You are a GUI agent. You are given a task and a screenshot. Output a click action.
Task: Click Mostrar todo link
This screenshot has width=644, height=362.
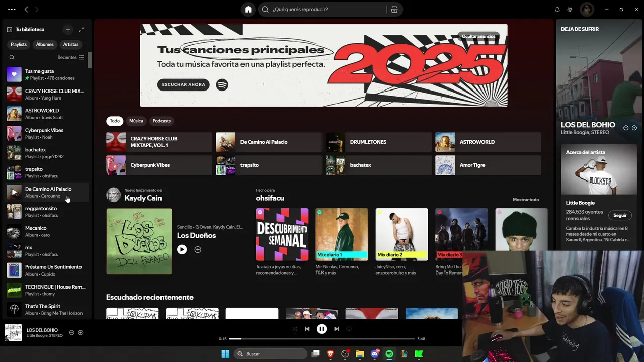click(526, 200)
